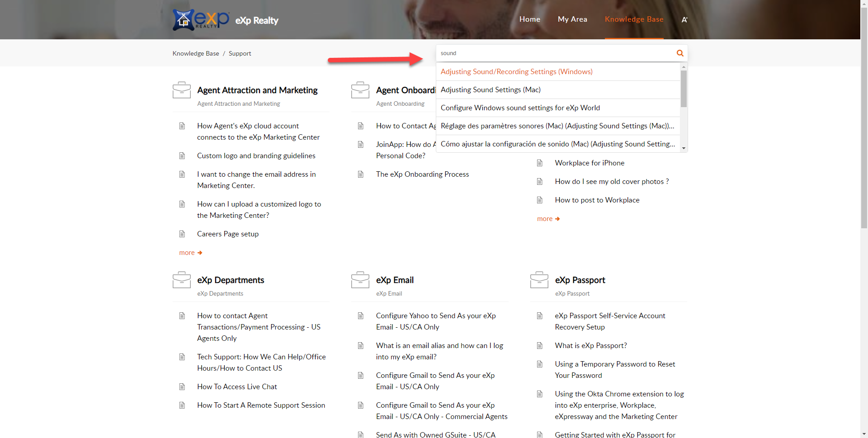
Task: Click the Support breadcrumb link
Action: coord(240,53)
